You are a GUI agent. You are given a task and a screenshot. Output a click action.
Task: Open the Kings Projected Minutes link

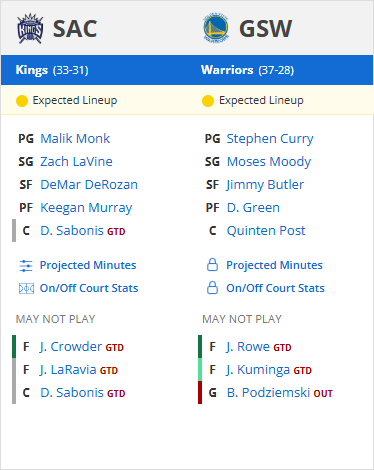pyautogui.click(x=88, y=265)
